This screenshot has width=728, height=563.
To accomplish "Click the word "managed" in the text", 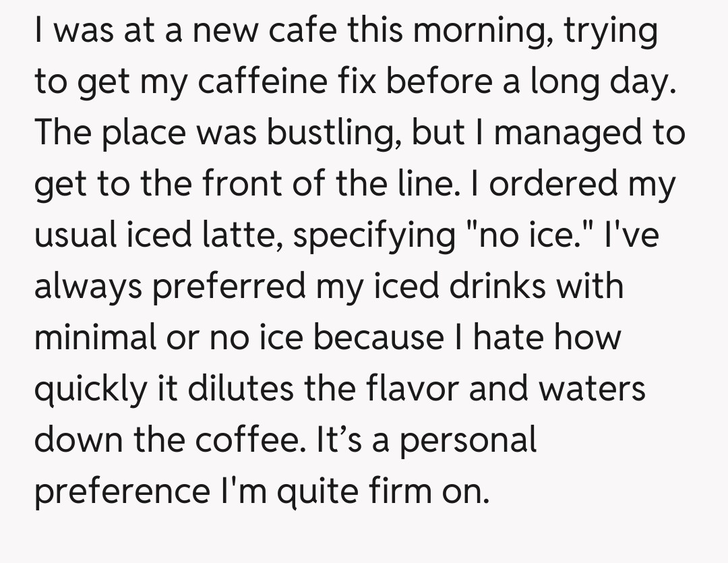I will pyautogui.click(x=566, y=133).
